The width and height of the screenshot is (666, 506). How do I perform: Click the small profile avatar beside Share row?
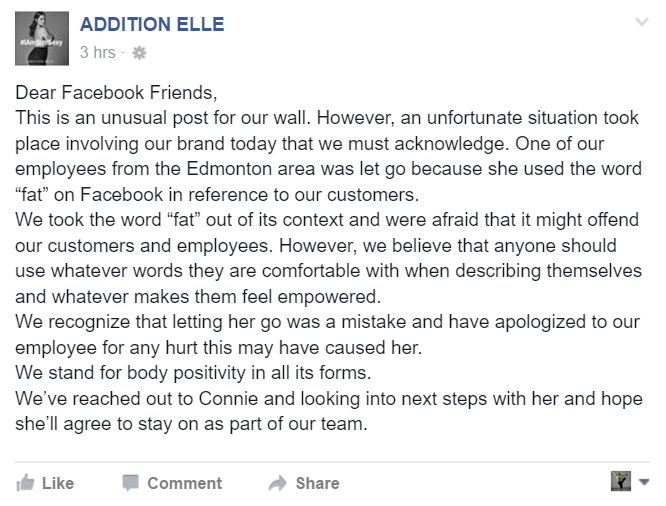621,482
